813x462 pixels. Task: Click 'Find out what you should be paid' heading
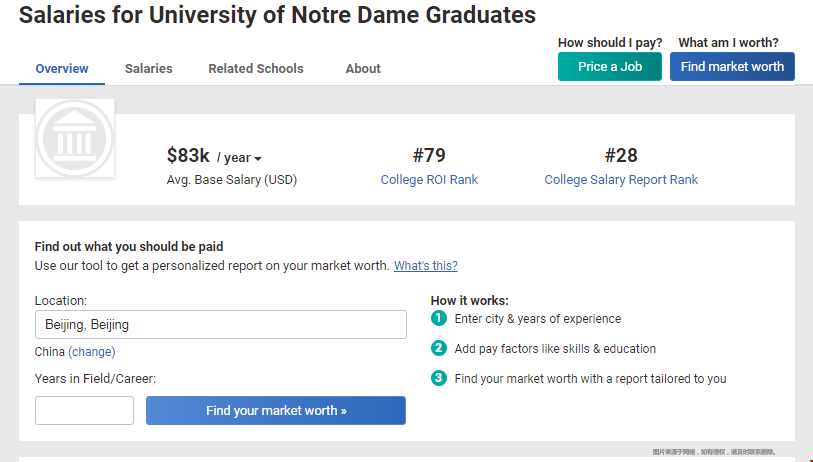point(129,247)
